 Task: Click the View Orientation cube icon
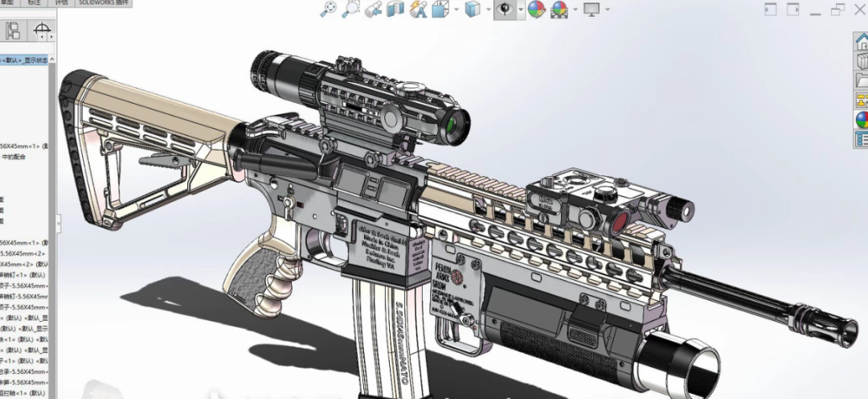click(x=440, y=10)
